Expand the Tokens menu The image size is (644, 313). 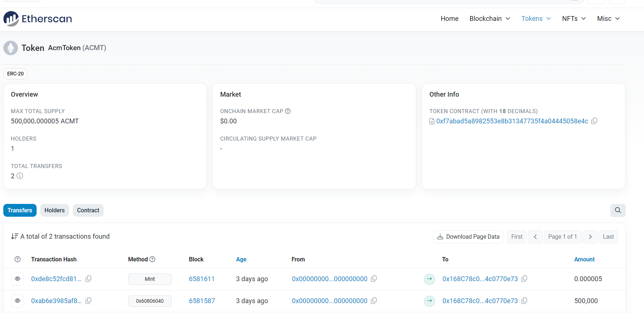point(536,19)
